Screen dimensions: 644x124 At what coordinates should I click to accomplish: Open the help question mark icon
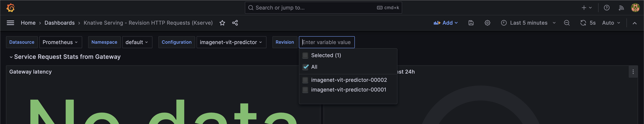click(607, 8)
